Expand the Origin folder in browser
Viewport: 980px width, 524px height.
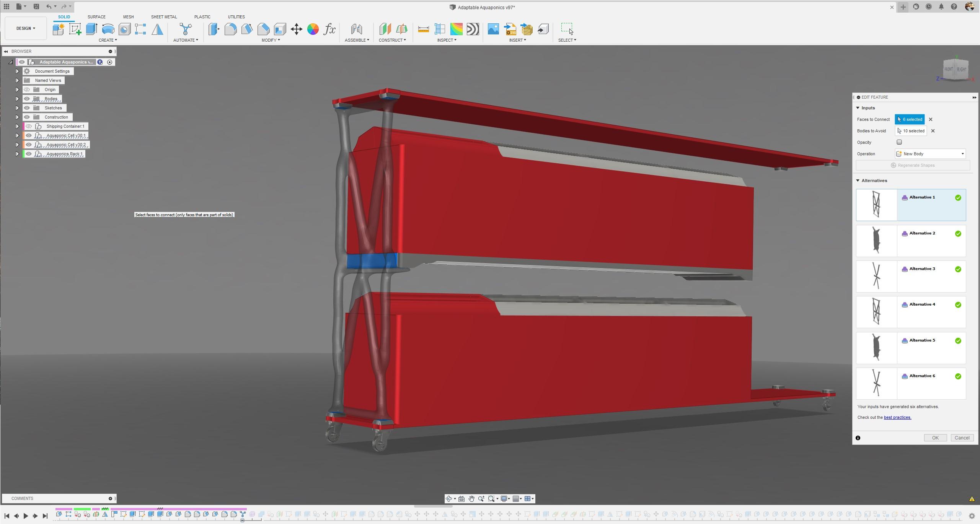(x=16, y=90)
